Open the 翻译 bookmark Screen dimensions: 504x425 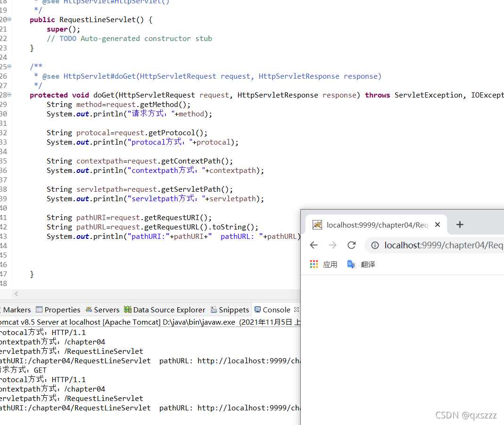[x=361, y=264]
